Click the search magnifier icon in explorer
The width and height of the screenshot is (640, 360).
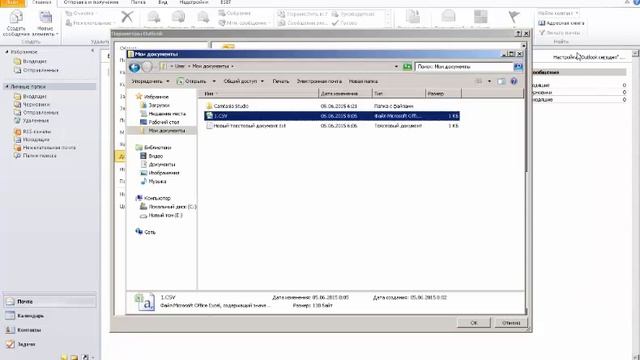(x=518, y=67)
